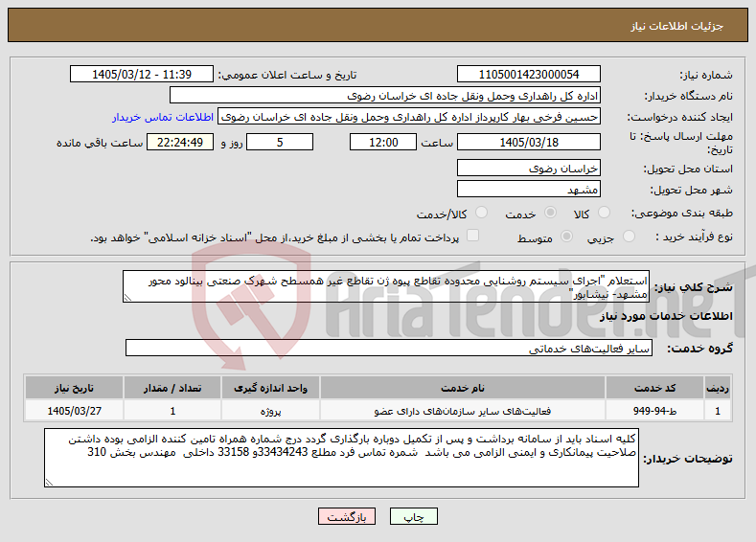
Task: Click the چاپ print button
Action: click(x=414, y=516)
